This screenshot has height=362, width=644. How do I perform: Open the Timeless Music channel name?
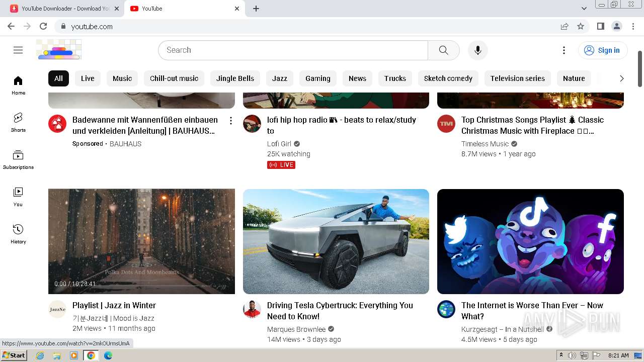click(485, 144)
